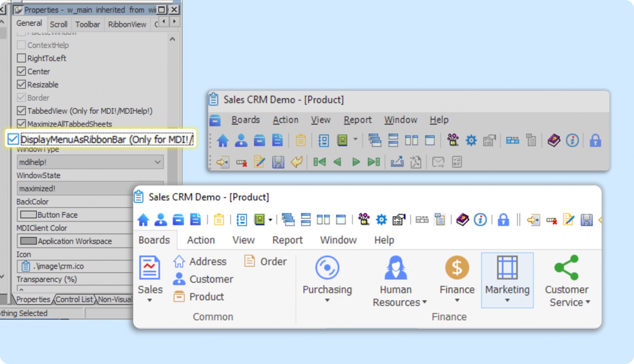The image size is (634, 364).
Task: Click the BackColor Button Face color swatch
Action: coord(28,215)
